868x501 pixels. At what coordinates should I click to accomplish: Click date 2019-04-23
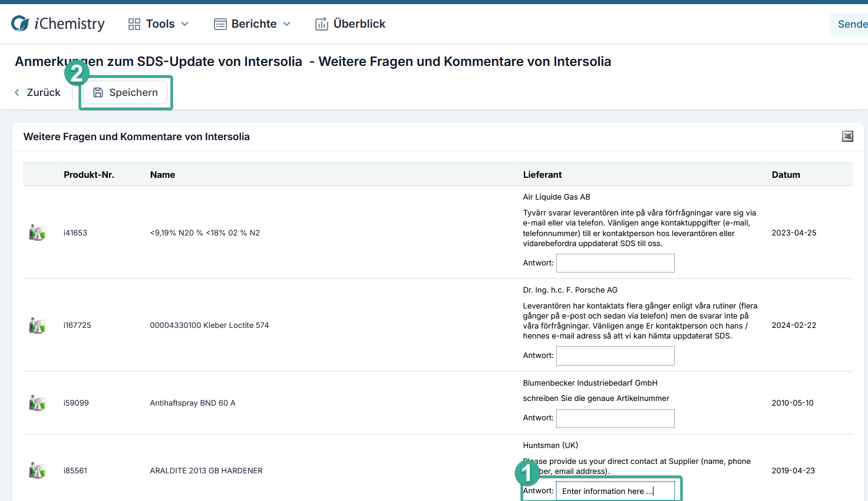793,470
